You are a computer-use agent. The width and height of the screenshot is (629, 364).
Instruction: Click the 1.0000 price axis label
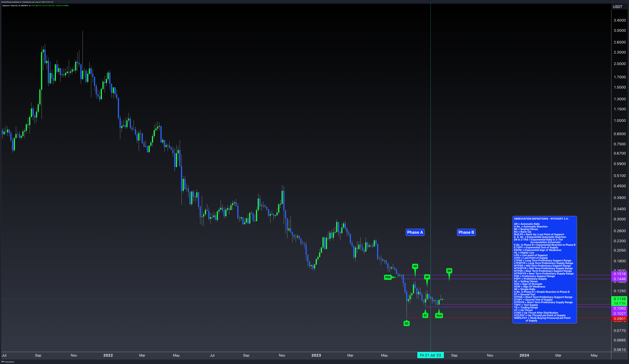[x=620, y=121]
